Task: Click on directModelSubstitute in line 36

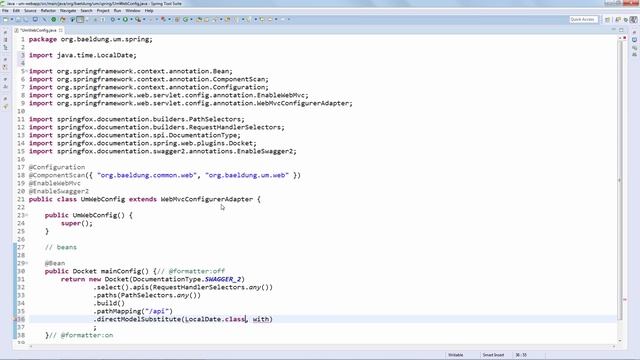Action: pos(139,319)
